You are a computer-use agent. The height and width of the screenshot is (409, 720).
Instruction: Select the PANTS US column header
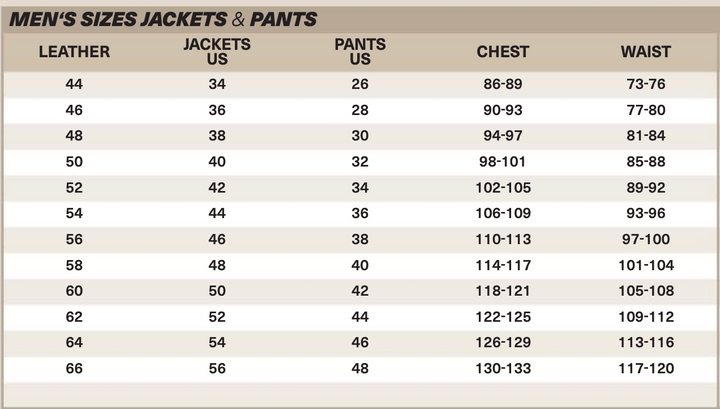pos(360,52)
